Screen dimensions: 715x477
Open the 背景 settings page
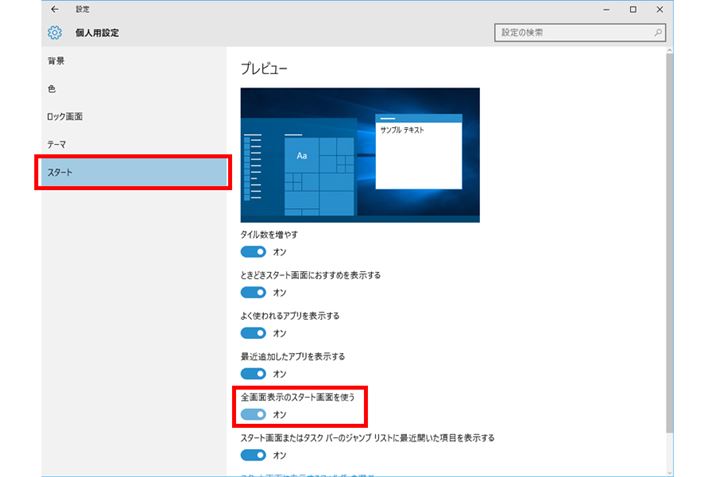coord(58,62)
